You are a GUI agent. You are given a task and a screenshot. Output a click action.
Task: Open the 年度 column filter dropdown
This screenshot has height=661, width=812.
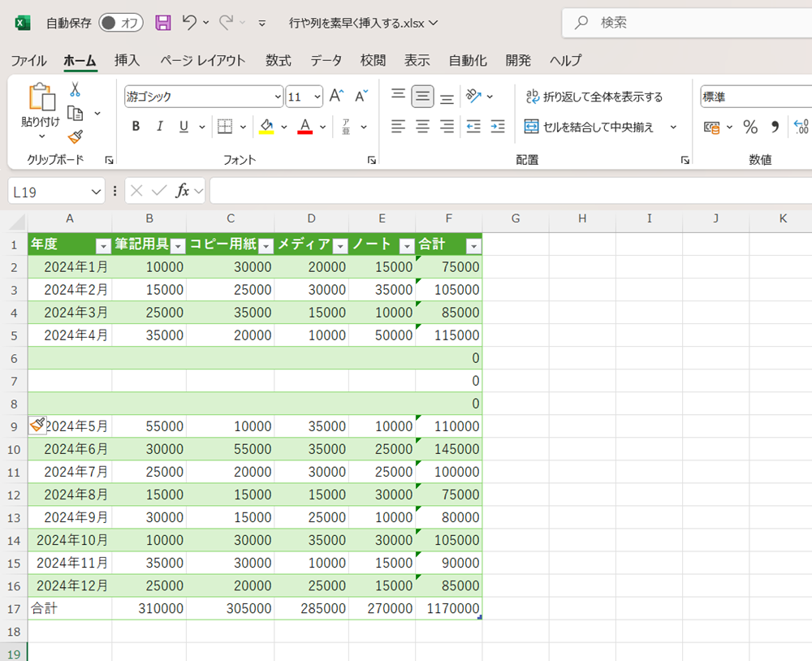104,246
